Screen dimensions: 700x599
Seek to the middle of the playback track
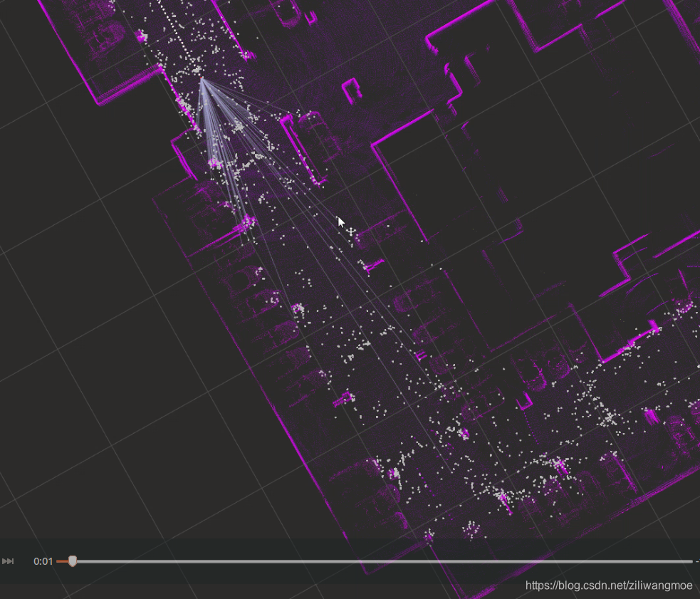coord(375,561)
